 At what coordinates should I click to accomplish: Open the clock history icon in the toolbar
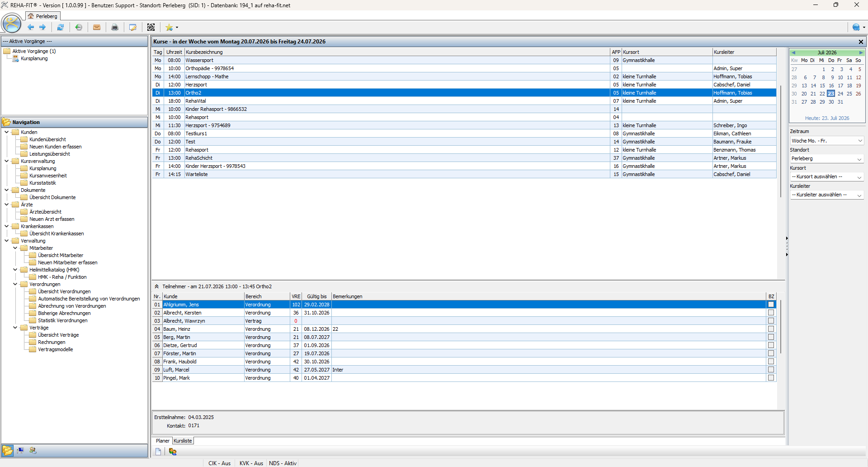(79, 28)
